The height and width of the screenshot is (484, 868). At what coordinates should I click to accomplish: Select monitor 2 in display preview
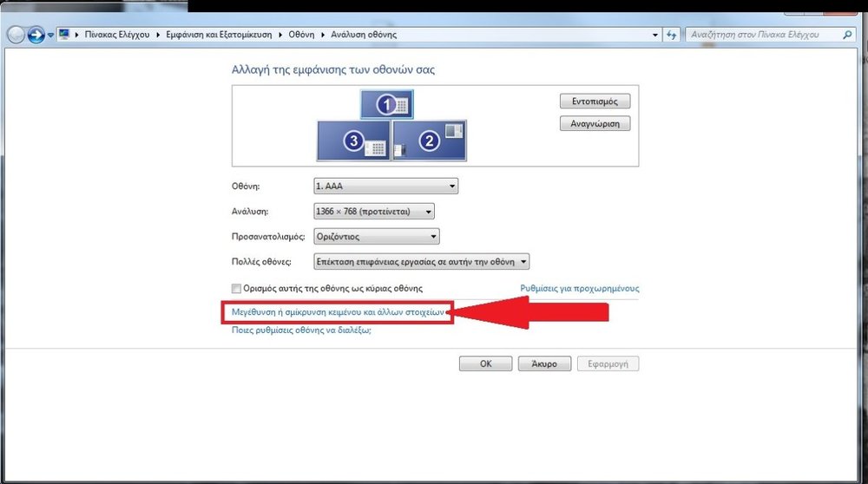(x=430, y=141)
